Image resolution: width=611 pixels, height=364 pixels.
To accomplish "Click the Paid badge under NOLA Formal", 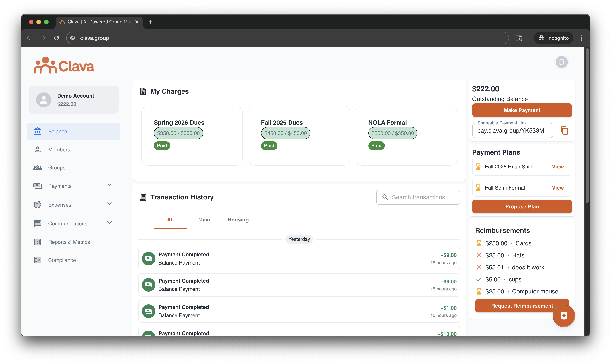I will tap(376, 146).
